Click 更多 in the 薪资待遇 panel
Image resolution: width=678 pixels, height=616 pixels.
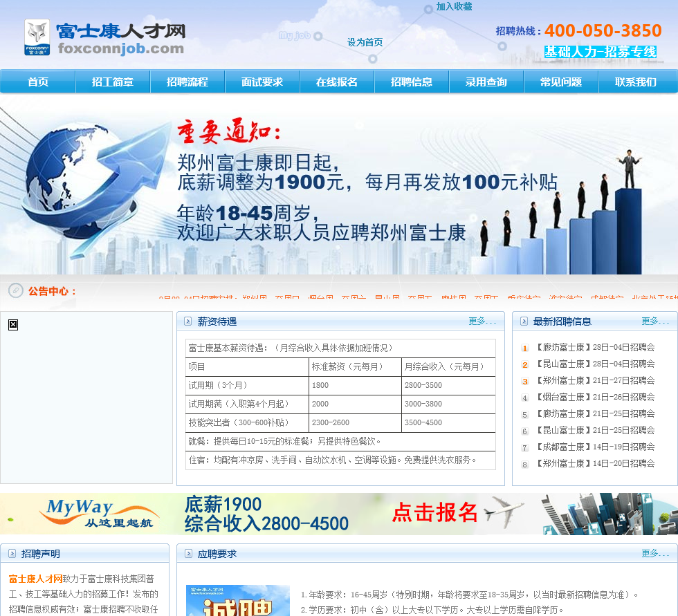pyautogui.click(x=482, y=321)
